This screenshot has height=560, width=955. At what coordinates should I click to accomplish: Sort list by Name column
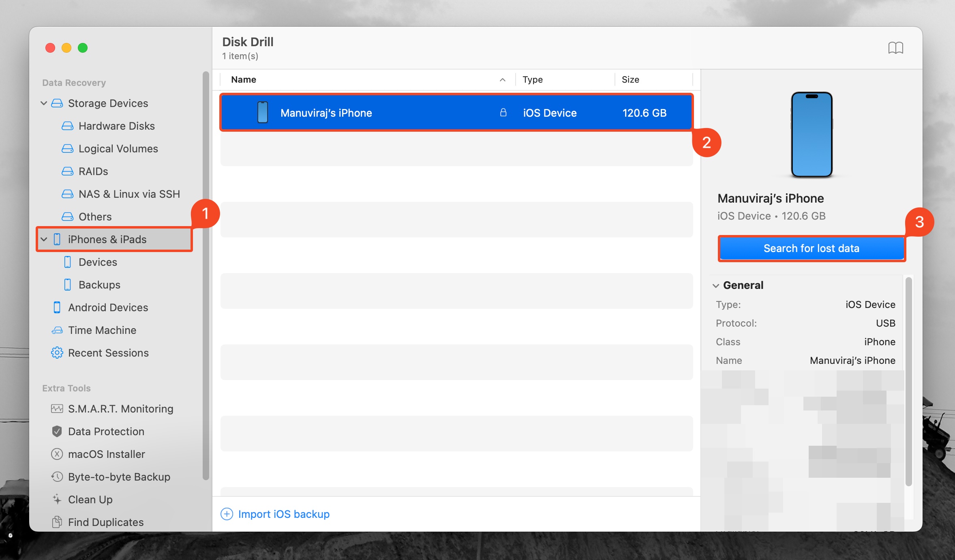click(244, 79)
